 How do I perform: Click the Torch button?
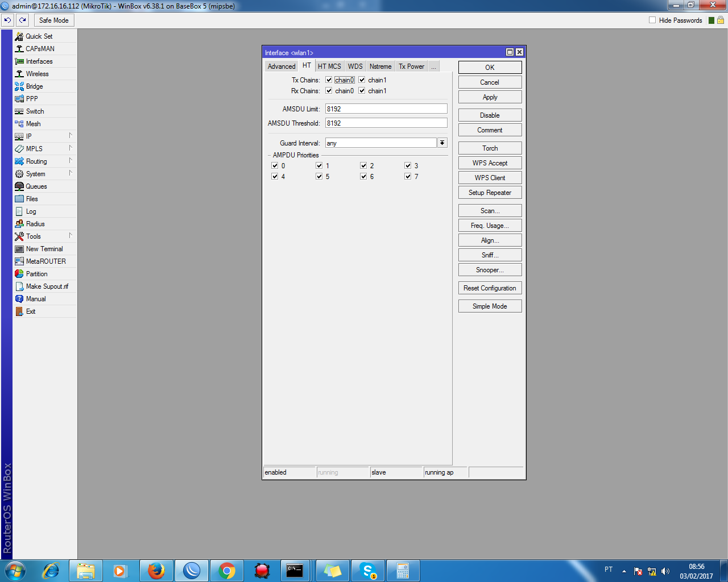(490, 148)
